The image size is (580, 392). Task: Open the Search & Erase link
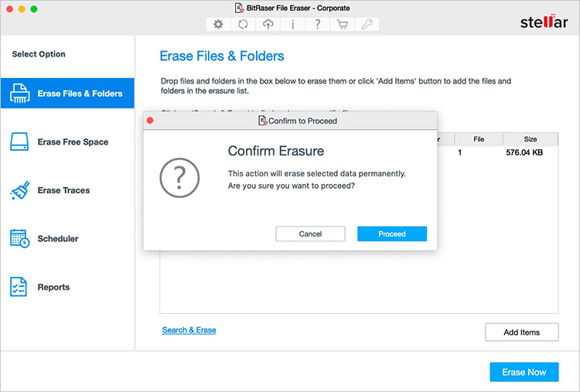[189, 330]
